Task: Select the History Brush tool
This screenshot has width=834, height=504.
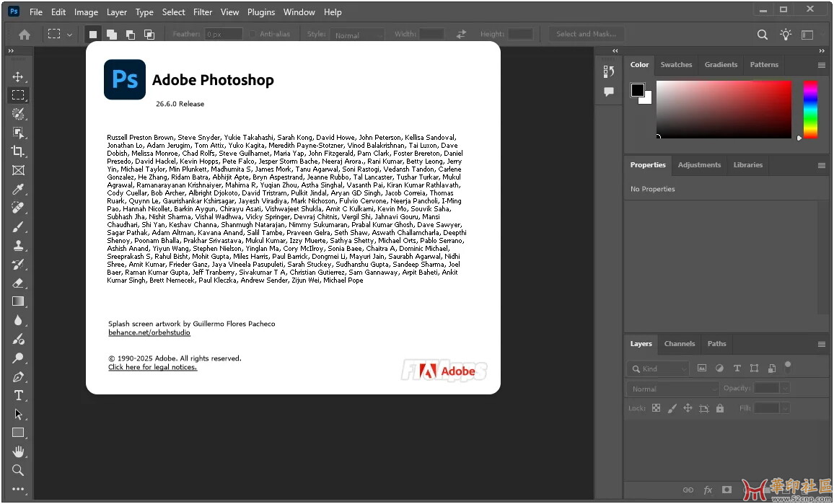Action: (18, 264)
